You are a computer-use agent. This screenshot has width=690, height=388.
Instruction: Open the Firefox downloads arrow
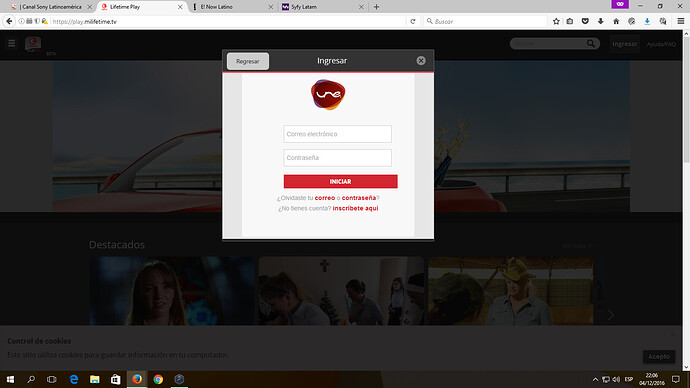pos(601,21)
